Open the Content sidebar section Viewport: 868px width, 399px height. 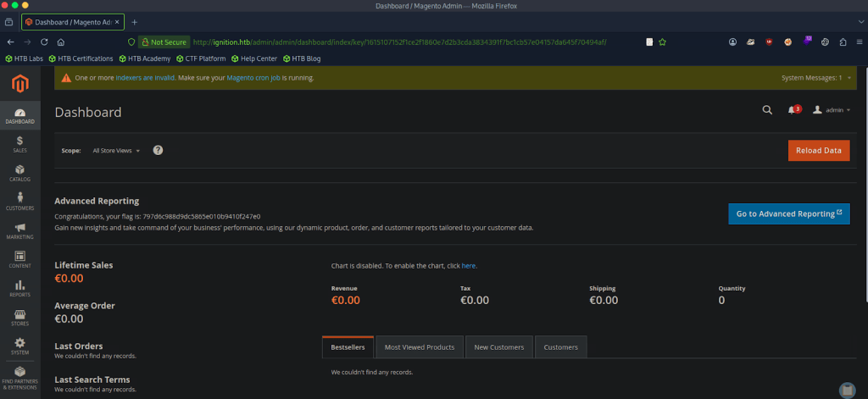[19, 259]
